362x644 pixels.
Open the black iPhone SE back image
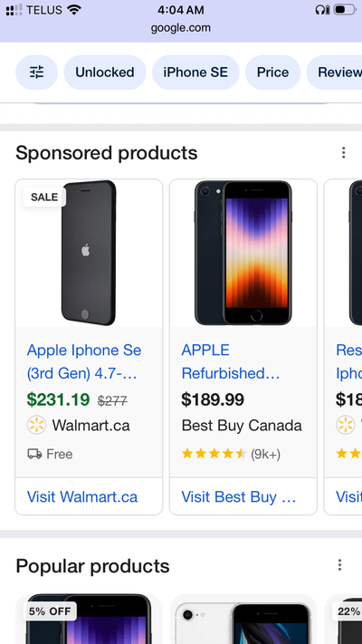[89, 253]
